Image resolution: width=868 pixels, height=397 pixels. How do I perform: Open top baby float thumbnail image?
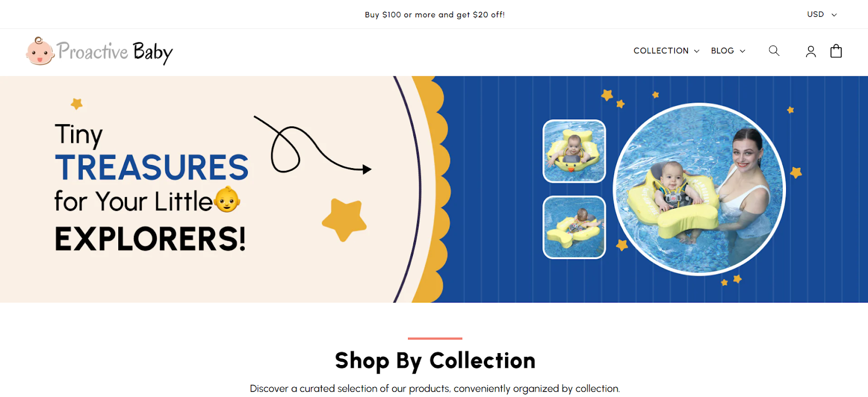pos(574,151)
